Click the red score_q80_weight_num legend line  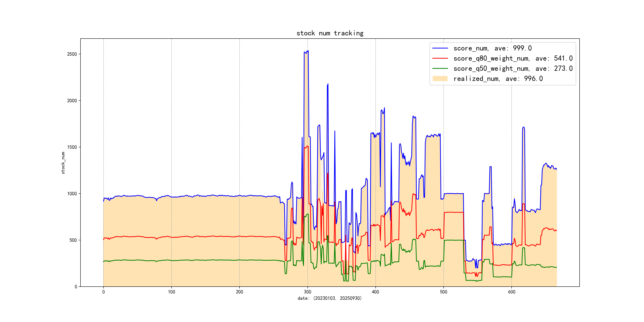click(440, 58)
